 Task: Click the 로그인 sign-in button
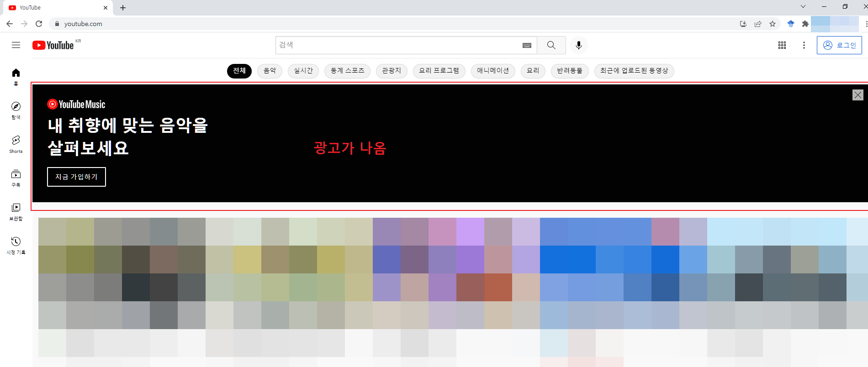(839, 45)
